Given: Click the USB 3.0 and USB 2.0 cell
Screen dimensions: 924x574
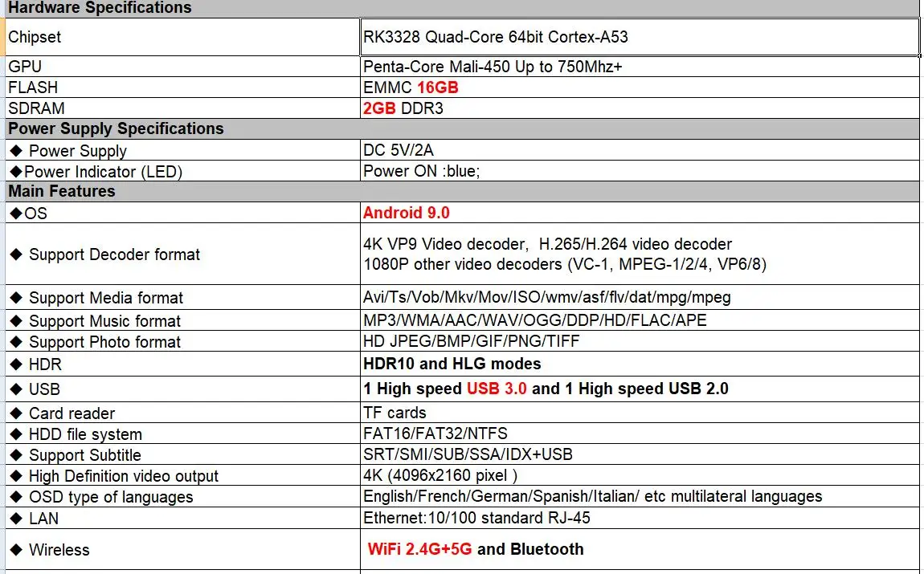Looking at the screenshot, I should (640, 389).
